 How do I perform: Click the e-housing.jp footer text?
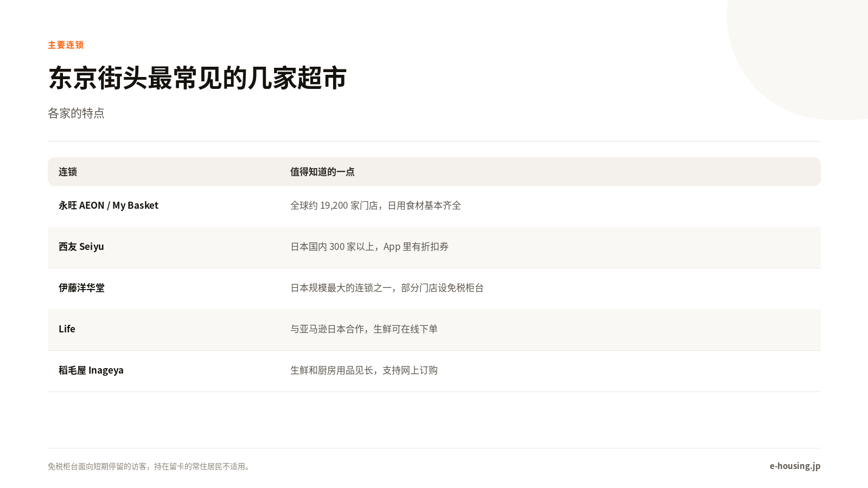(795, 466)
